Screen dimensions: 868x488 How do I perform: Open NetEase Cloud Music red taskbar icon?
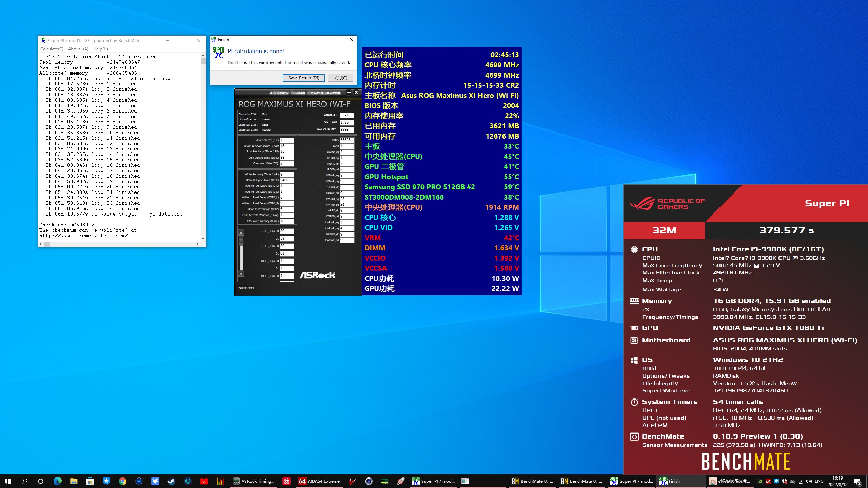click(x=287, y=481)
